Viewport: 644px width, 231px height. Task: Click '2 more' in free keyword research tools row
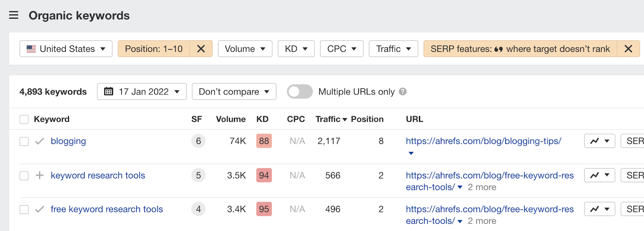(x=482, y=221)
